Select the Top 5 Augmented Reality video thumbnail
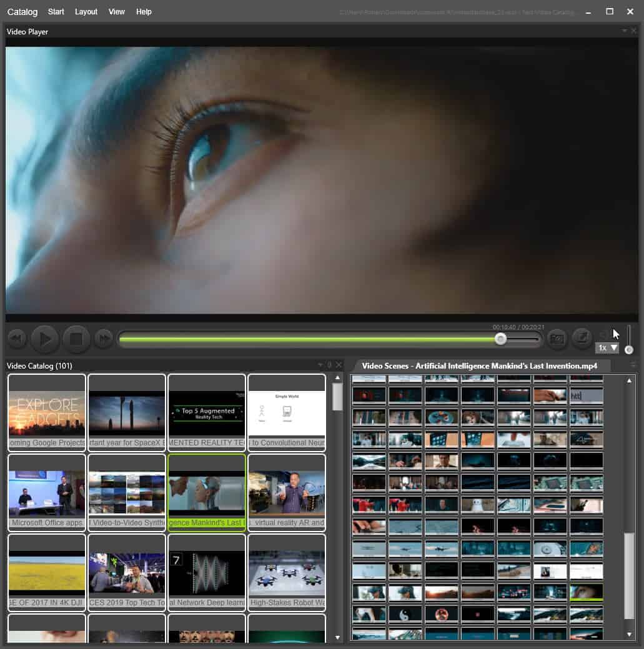Image resolution: width=644 pixels, height=649 pixels. coord(207,413)
